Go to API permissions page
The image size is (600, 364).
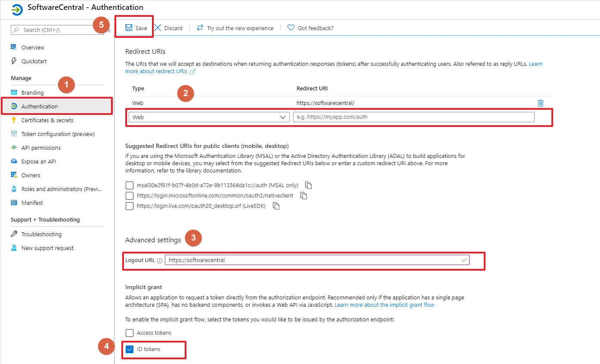(41, 148)
